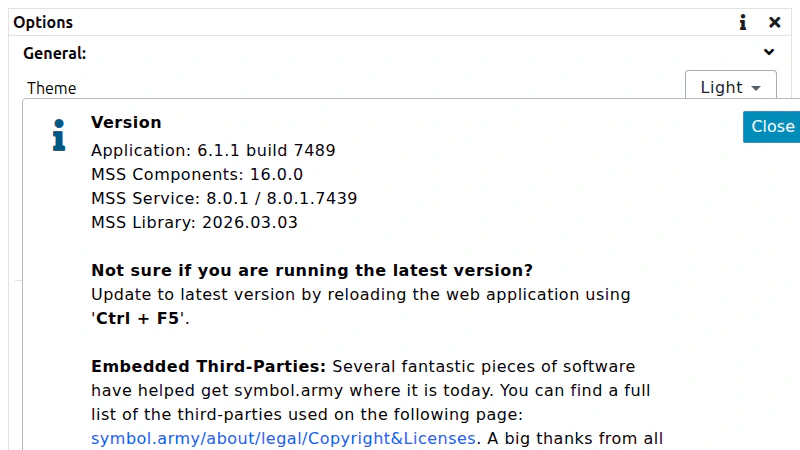Image resolution: width=800 pixels, height=450 pixels.
Task: Collapse the General section chevron
Action: click(769, 52)
